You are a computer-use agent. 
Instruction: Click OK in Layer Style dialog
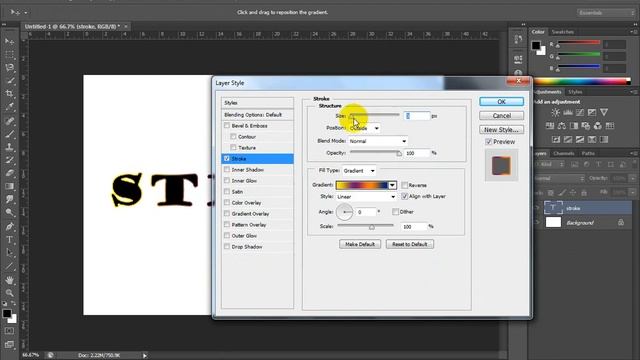tap(501, 102)
